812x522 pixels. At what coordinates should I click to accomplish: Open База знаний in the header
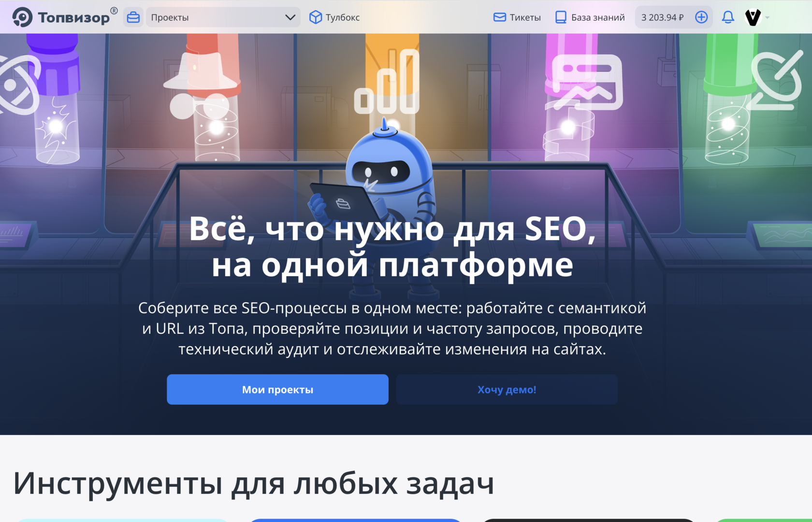(x=590, y=17)
